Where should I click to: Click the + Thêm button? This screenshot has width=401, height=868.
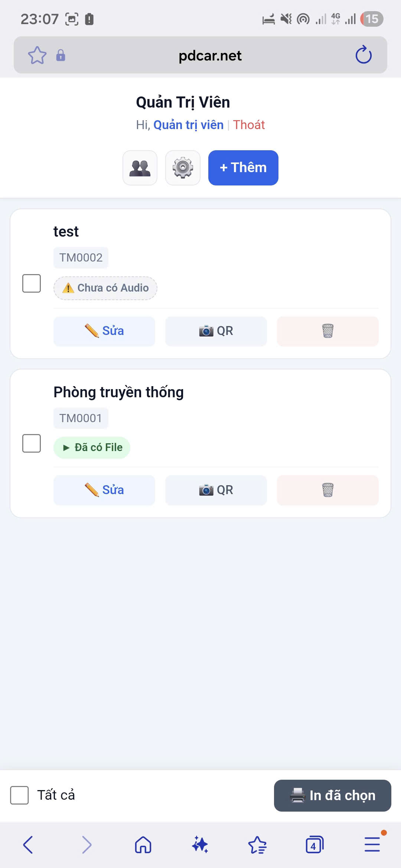[243, 168]
